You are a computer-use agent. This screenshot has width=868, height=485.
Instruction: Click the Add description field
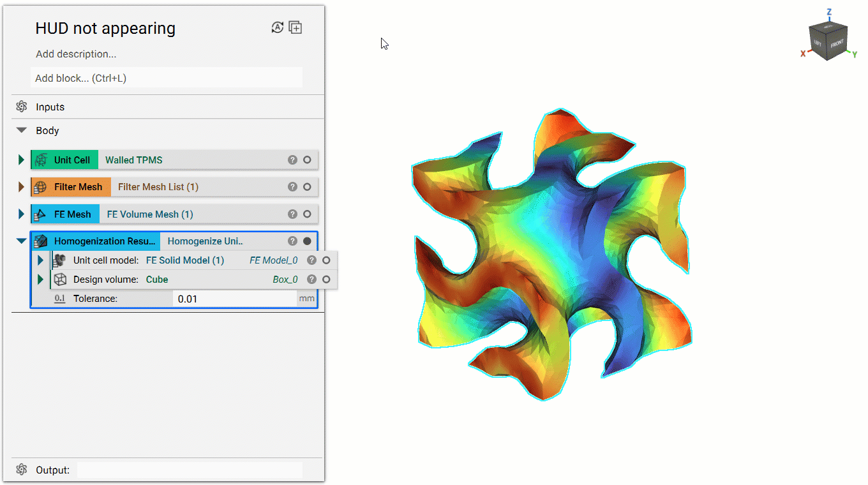coord(76,54)
